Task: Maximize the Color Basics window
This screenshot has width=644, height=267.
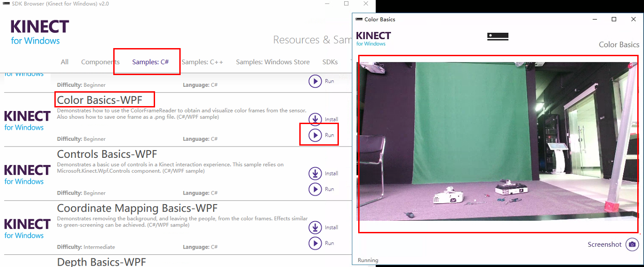Action: 614,19
